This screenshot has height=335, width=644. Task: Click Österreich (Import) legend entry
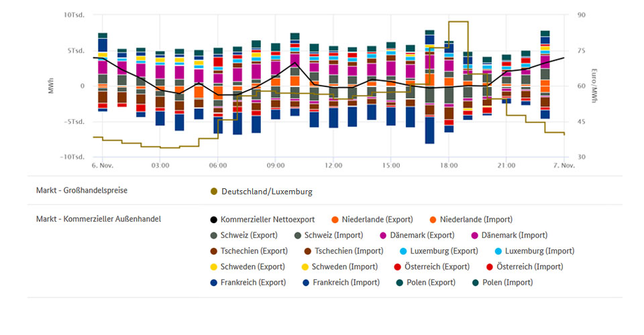(x=525, y=267)
